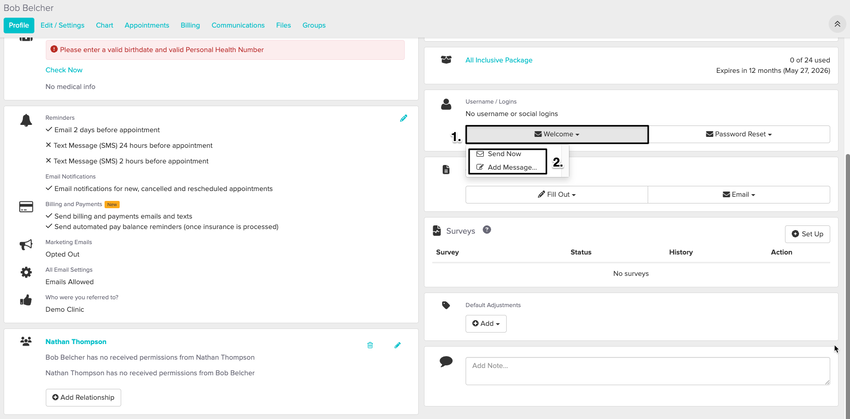This screenshot has height=419, width=850.
Task: Switch to the Groups tab
Action: coord(314,25)
